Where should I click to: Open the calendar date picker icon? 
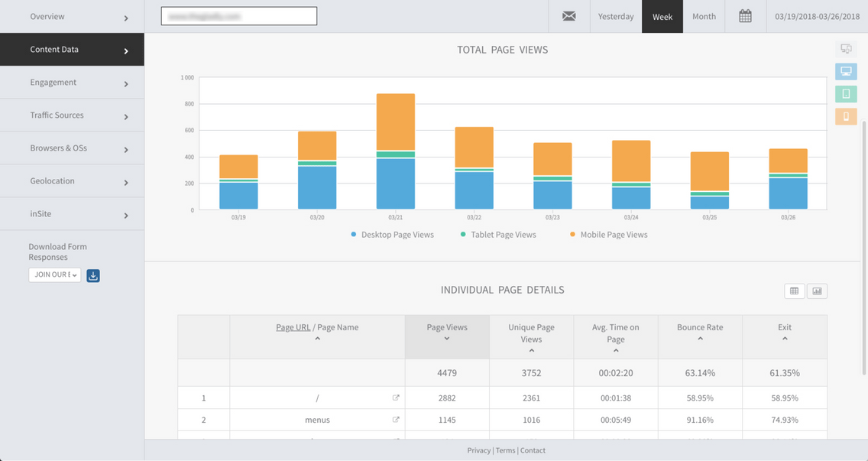point(745,16)
